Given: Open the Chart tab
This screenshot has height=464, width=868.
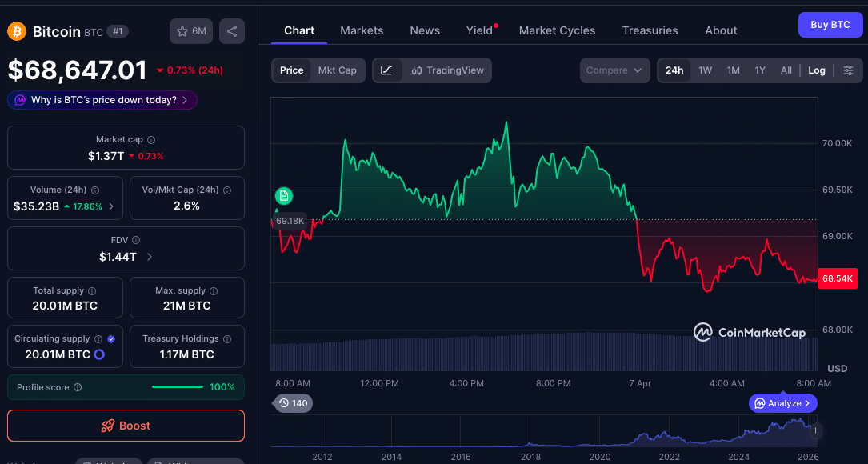Looking at the screenshot, I should tap(299, 30).
